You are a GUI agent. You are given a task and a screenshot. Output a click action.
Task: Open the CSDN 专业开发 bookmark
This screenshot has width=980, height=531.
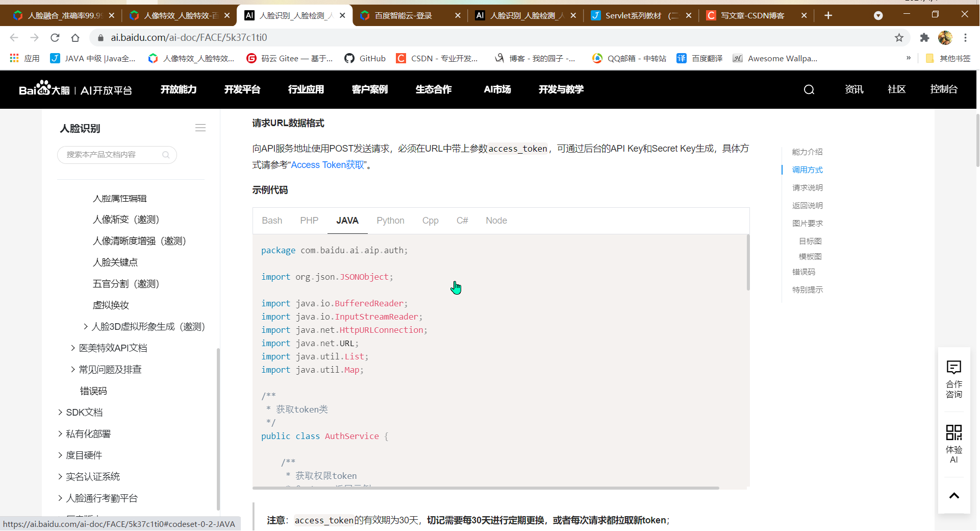tap(437, 58)
